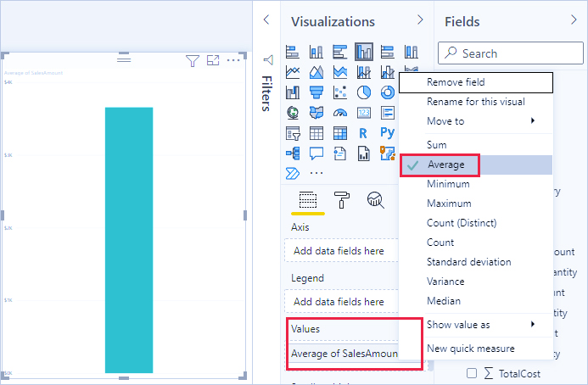The image size is (588, 385).
Task: Select the Q&A speech bubble visual
Action: (x=316, y=153)
